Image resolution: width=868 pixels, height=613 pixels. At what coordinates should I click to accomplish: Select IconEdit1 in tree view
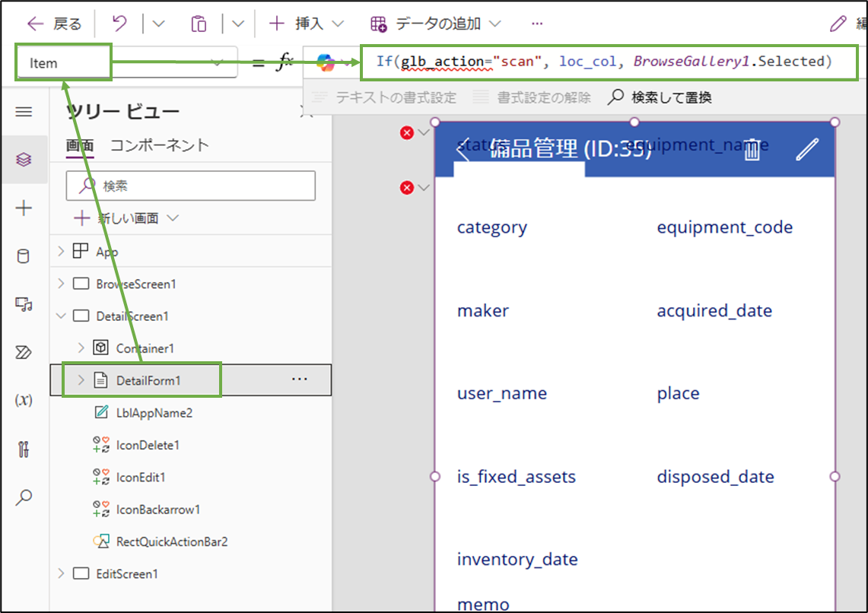(x=141, y=477)
